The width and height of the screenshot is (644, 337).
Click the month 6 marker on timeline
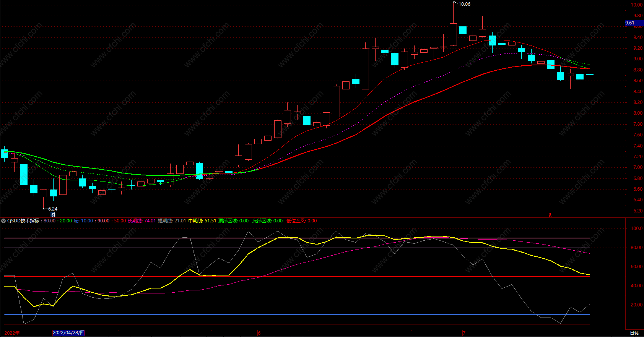(x=259, y=333)
